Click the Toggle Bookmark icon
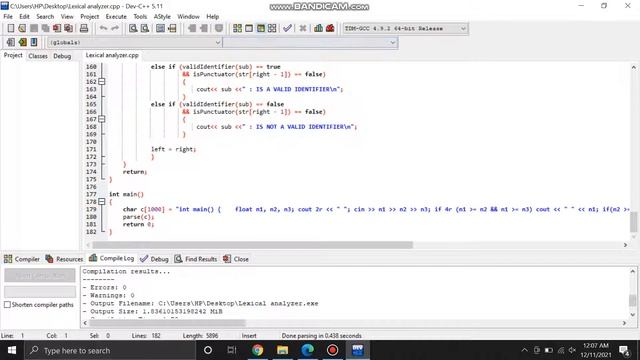The width and height of the screenshot is (640, 360). coord(22,42)
